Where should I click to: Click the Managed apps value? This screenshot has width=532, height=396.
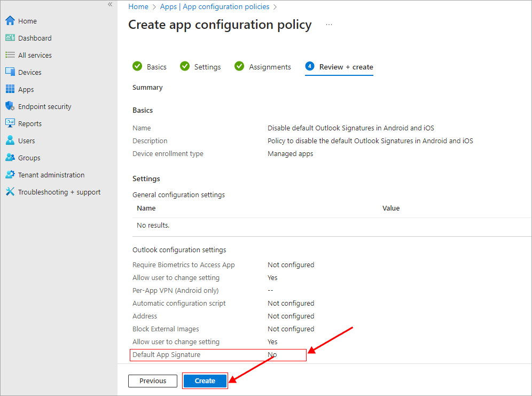(x=291, y=154)
